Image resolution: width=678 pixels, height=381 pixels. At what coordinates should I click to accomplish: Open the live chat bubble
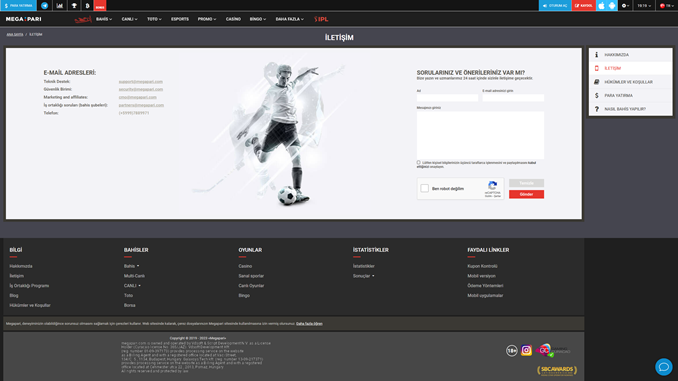pyautogui.click(x=664, y=367)
